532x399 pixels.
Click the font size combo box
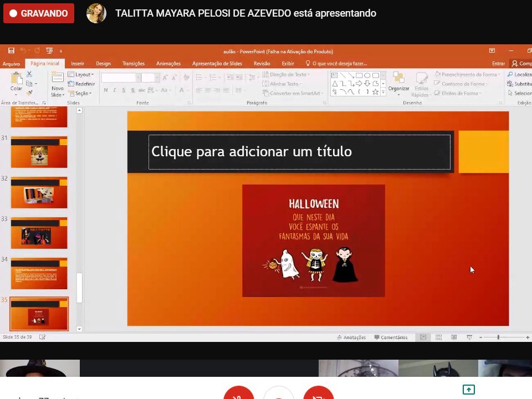coord(150,78)
